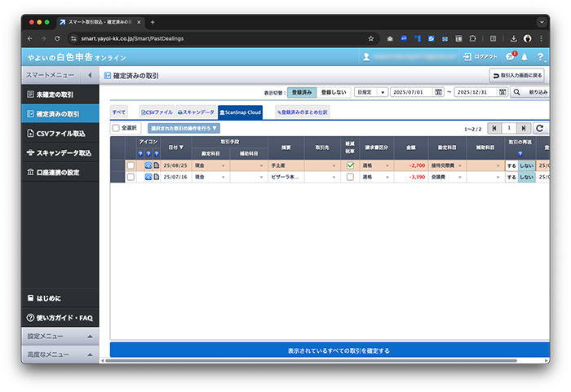The image size is (571, 392).
Task: Switch to the すべて tab
Action: (x=119, y=112)
